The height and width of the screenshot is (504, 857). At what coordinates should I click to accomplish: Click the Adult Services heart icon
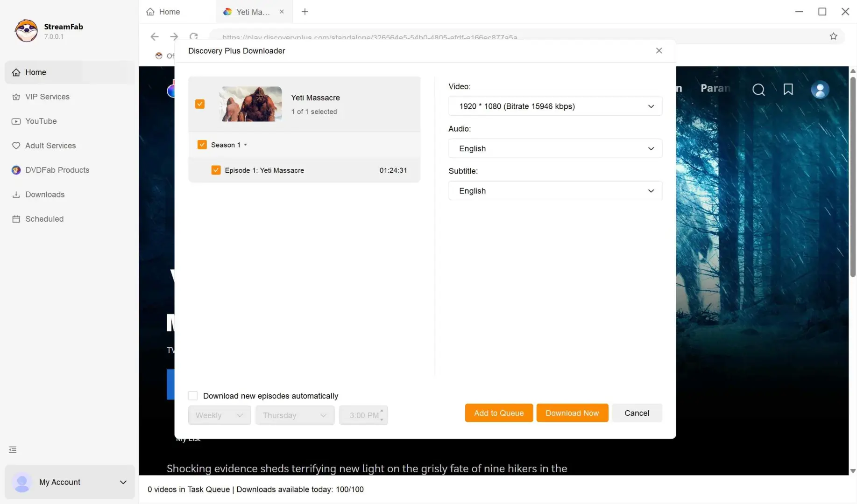click(16, 146)
